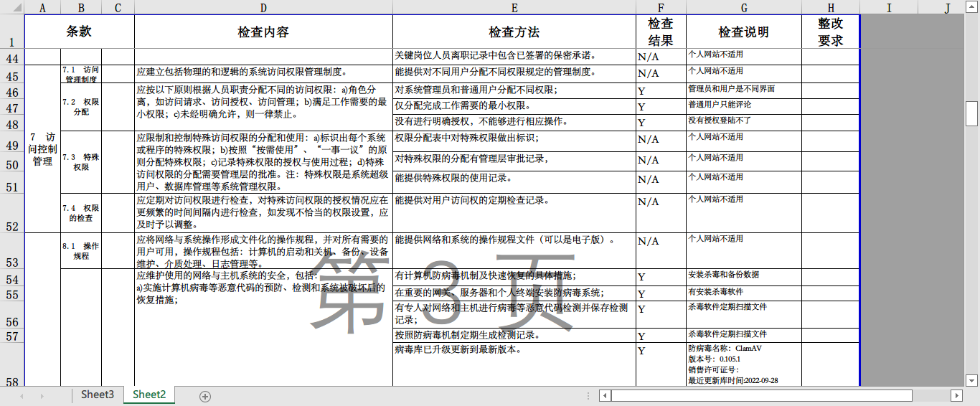The height and width of the screenshot is (406, 980).
Task: Select column A header
Action: (42, 7)
